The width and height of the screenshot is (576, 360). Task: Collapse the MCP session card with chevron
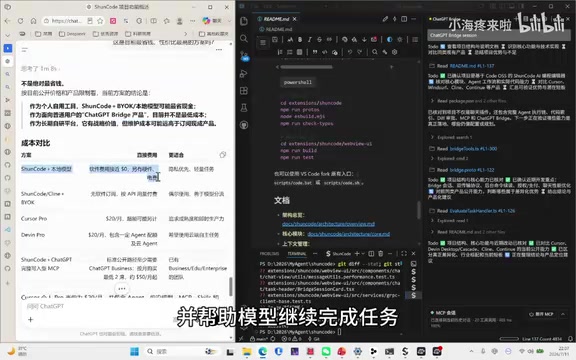coord(563,314)
